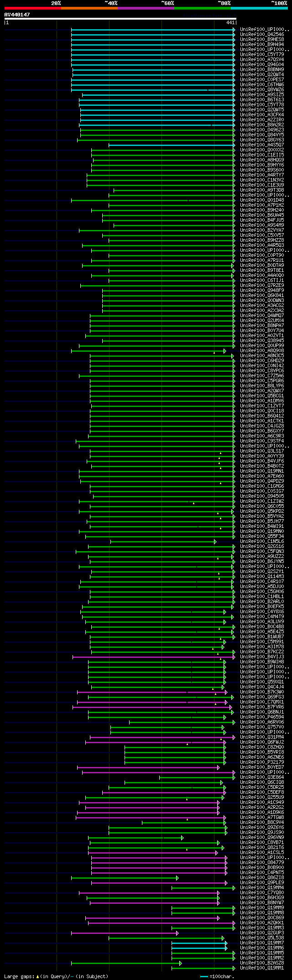Click the UniRef100_C4R107 label

[x=262, y=581]
